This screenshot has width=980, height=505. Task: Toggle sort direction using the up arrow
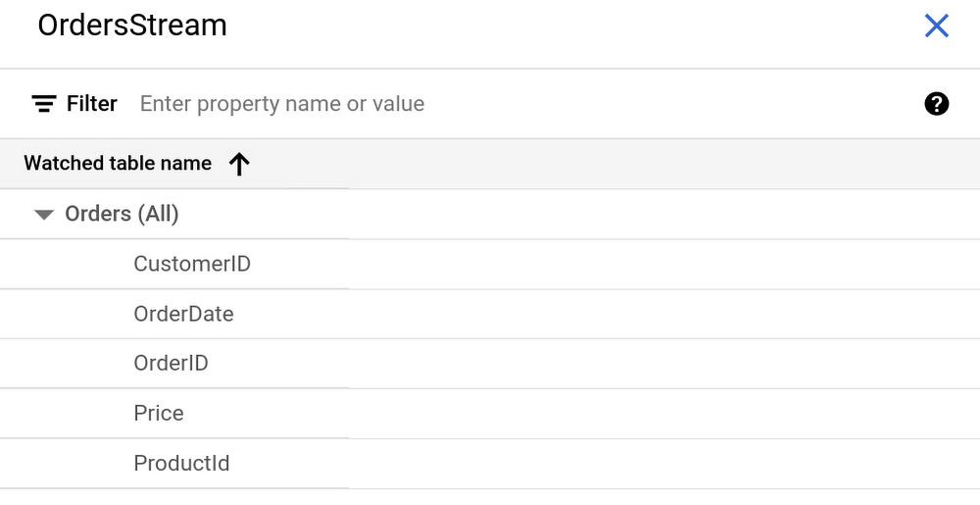tap(239, 164)
